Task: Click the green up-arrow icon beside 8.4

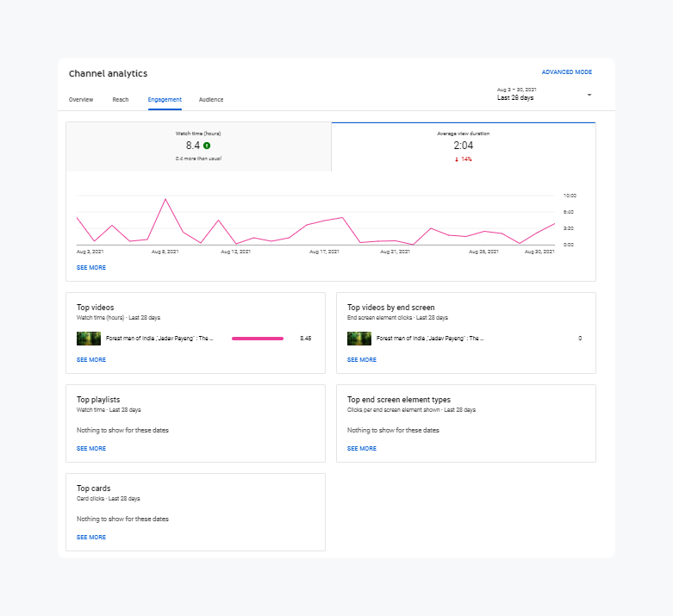Action: pos(207,146)
